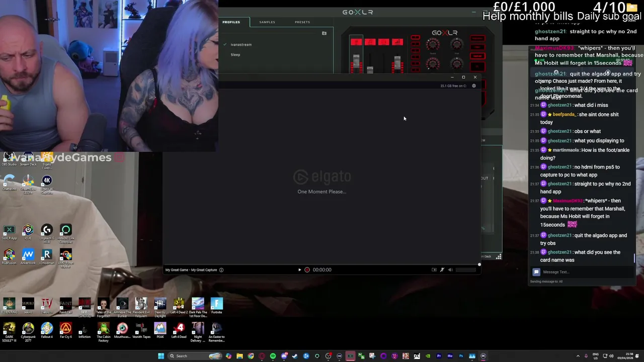Open Premiere Pro from the taskbar
Screen dimensions: 644x362
click(439, 356)
